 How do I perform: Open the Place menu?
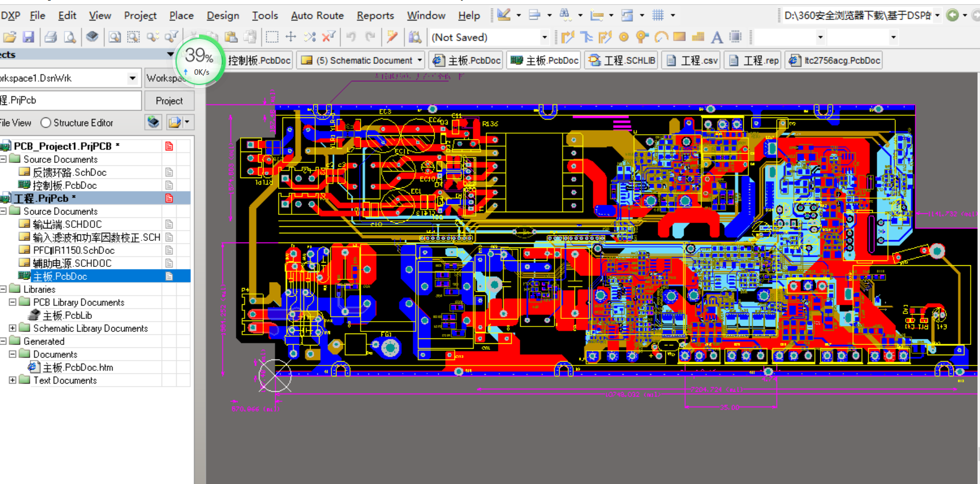181,16
